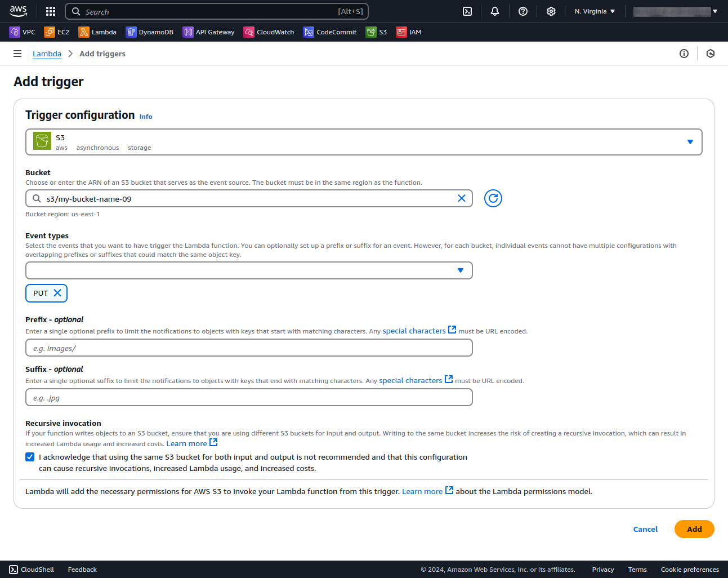Expand the trigger source dropdown arrow
Image resolution: width=728 pixels, height=578 pixels.
(690, 142)
